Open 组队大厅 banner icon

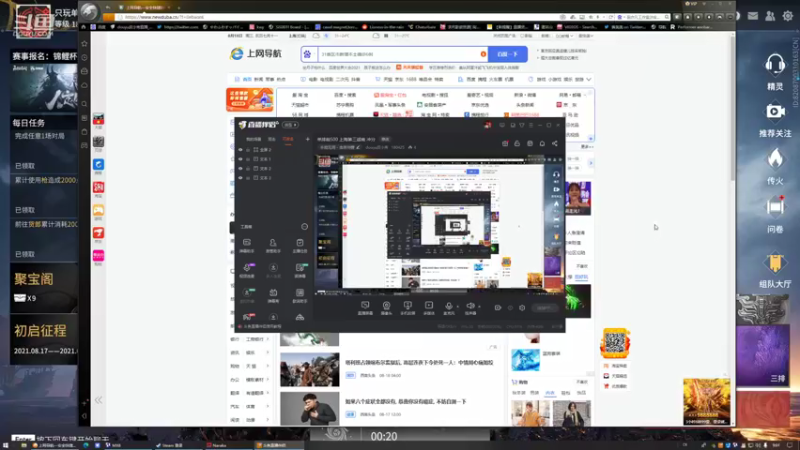(775, 263)
